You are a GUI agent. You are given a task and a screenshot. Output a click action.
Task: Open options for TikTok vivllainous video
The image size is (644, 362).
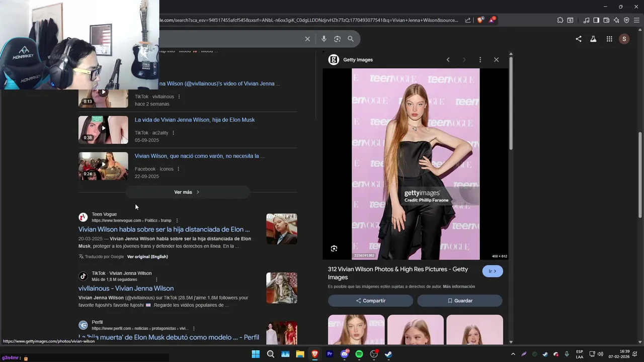[x=179, y=97]
